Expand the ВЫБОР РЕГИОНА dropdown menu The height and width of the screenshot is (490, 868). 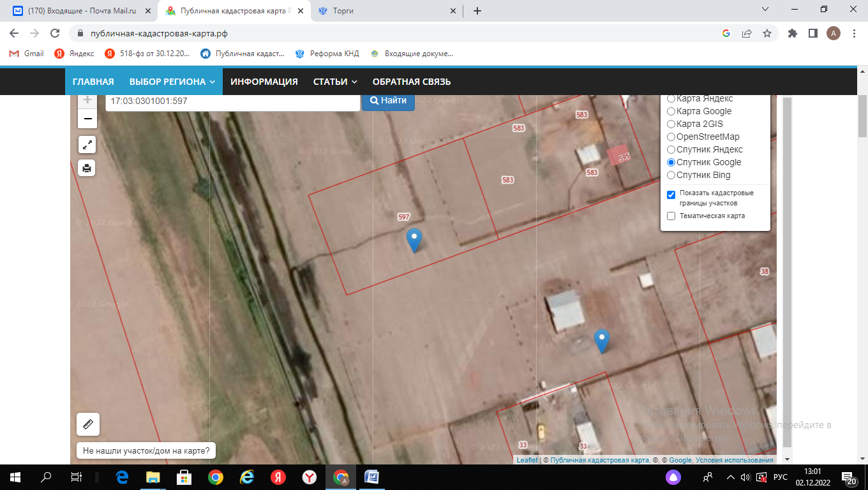coord(172,82)
